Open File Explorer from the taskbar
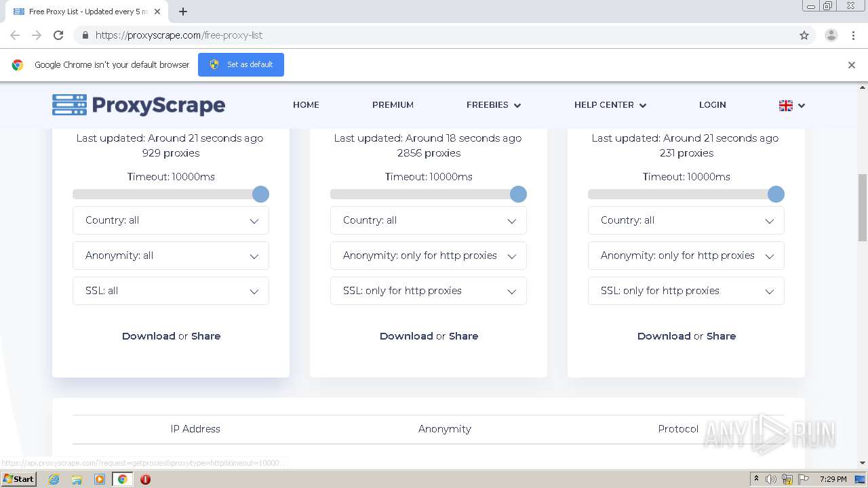 [x=77, y=479]
